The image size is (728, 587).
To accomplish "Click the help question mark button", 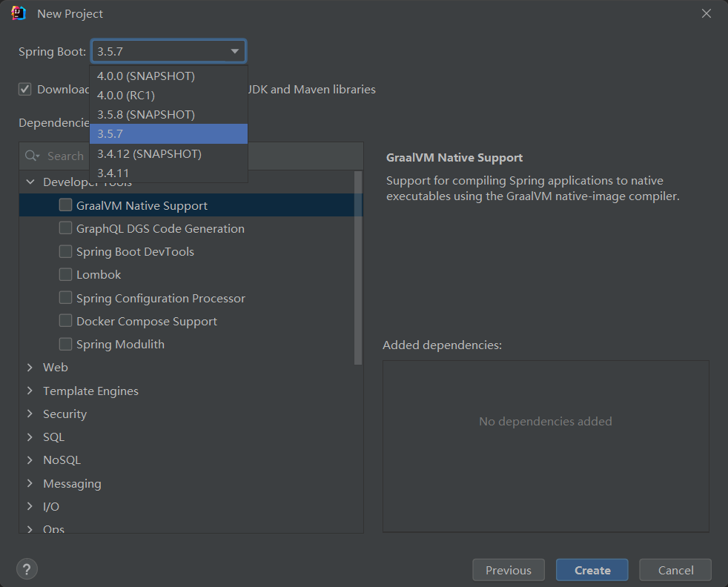I will tap(27, 569).
